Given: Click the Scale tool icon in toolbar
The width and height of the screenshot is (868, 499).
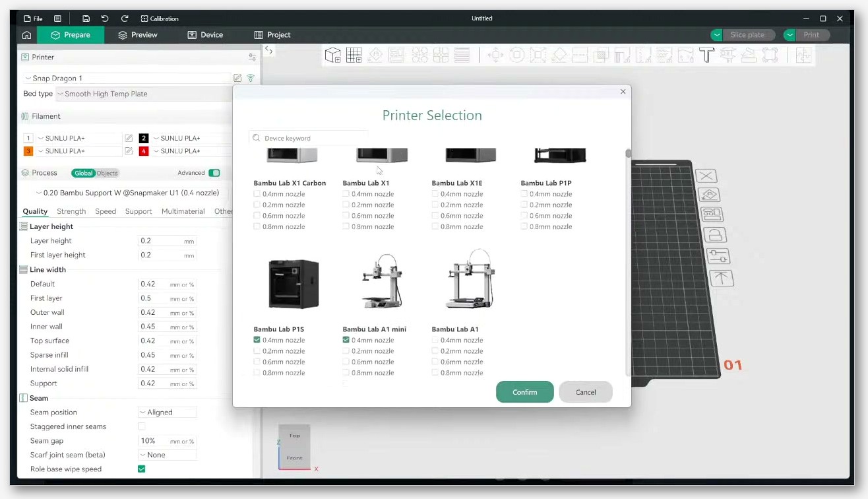Looking at the screenshot, I should pos(538,55).
